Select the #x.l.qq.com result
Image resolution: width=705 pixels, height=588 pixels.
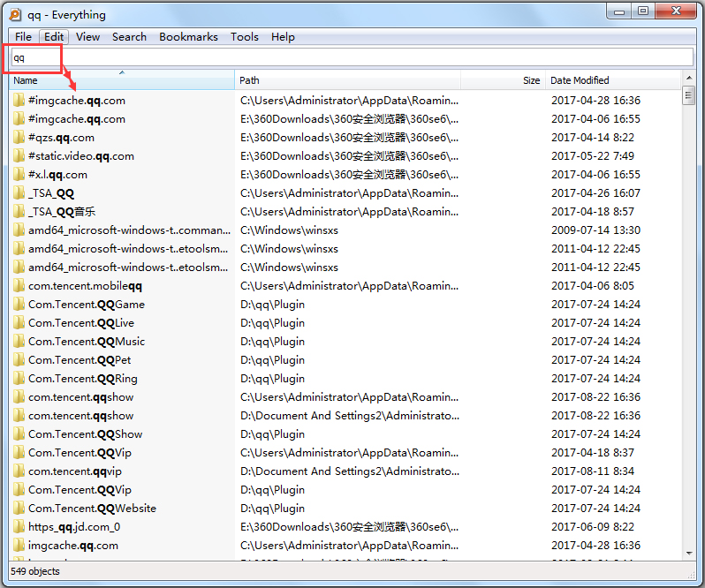pos(57,174)
